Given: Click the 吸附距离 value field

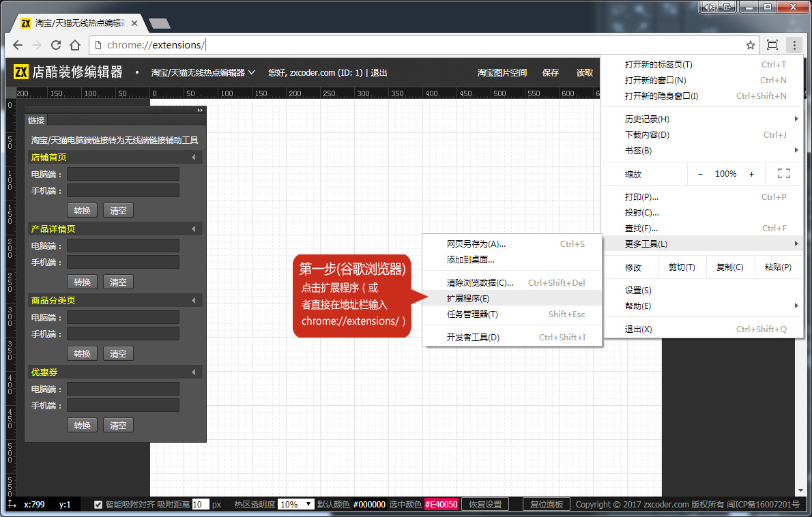Looking at the screenshot, I should pyautogui.click(x=201, y=505).
